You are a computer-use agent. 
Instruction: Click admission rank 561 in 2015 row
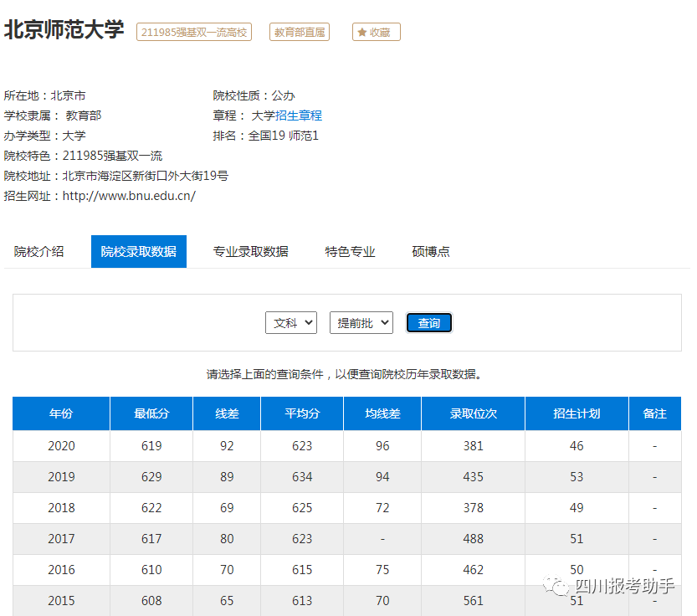[473, 601]
